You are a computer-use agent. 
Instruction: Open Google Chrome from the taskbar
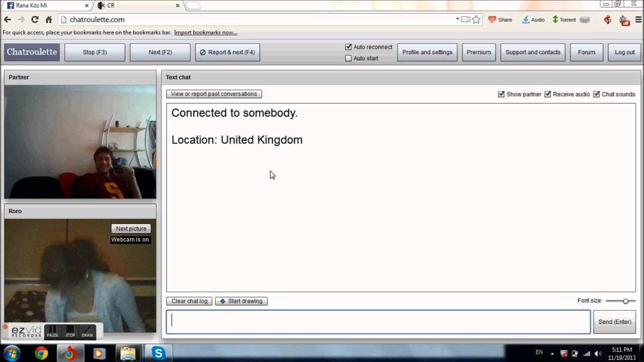41,353
